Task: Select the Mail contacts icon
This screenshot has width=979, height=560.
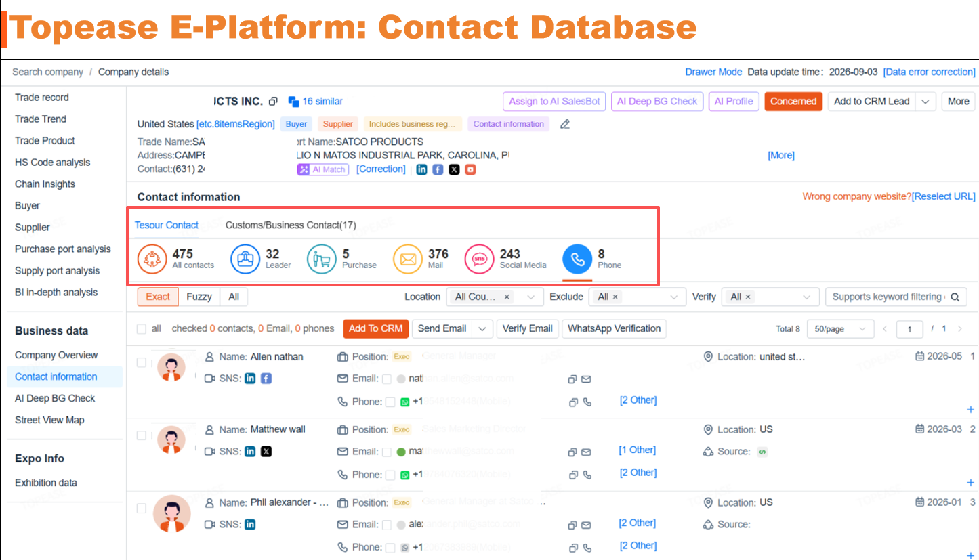Action: tap(408, 259)
